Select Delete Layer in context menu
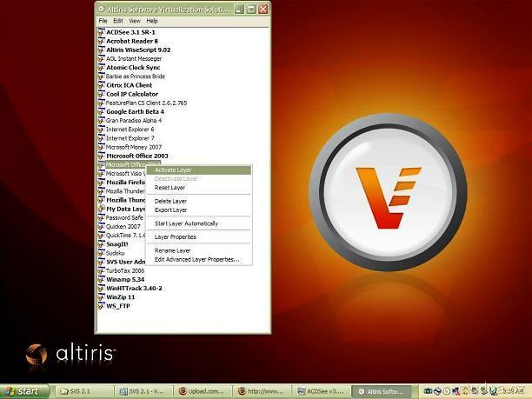Screen dimensions: 532x399 199,201
